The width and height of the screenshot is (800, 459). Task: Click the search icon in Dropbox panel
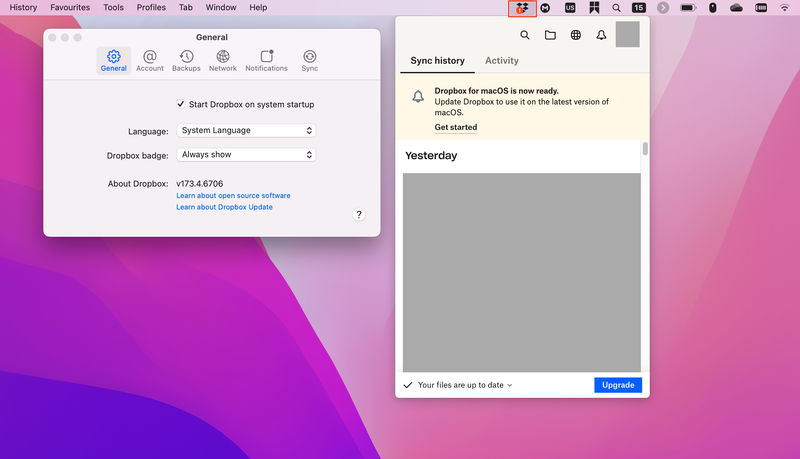[x=524, y=35]
